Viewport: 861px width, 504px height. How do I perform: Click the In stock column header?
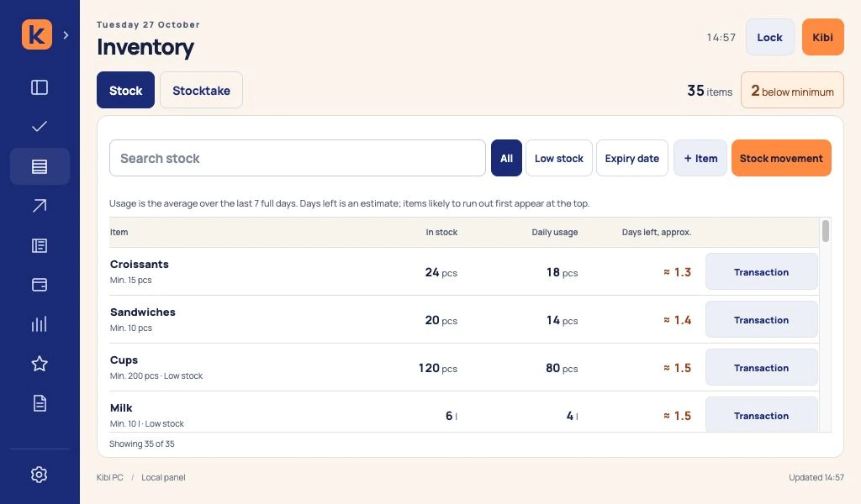[x=441, y=232]
